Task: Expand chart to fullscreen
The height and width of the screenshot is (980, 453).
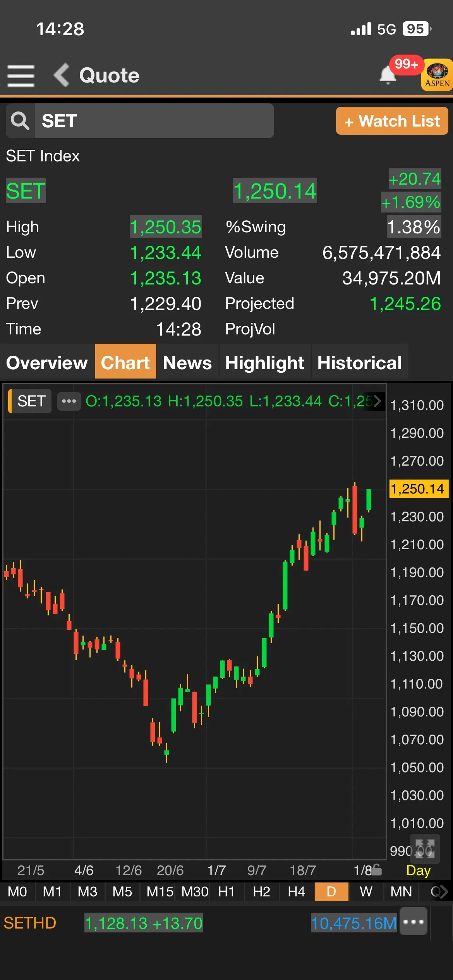Action: [x=425, y=848]
